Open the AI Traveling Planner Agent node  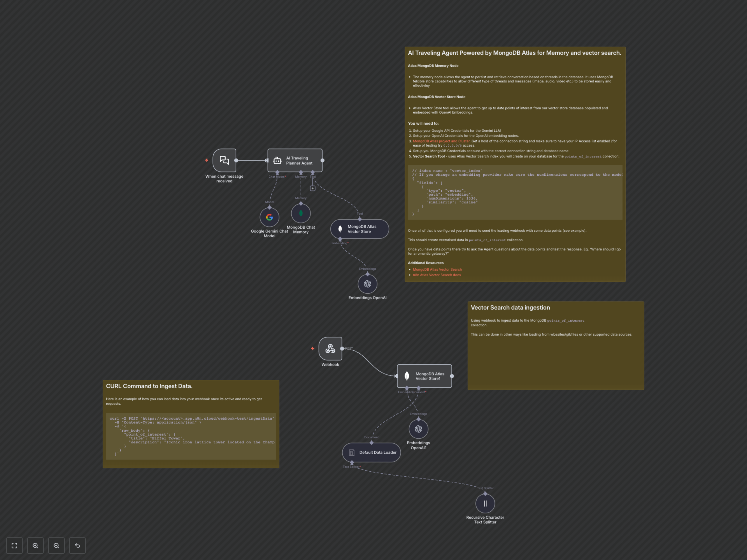(x=295, y=160)
